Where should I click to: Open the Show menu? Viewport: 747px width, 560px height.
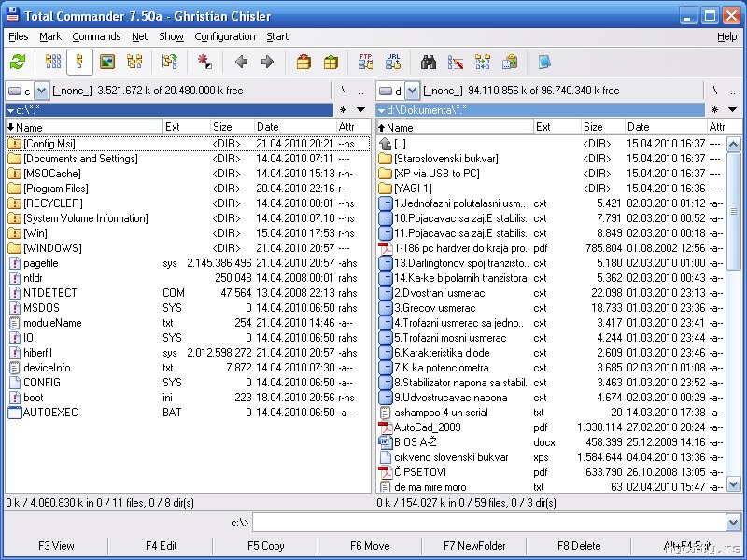click(x=172, y=36)
